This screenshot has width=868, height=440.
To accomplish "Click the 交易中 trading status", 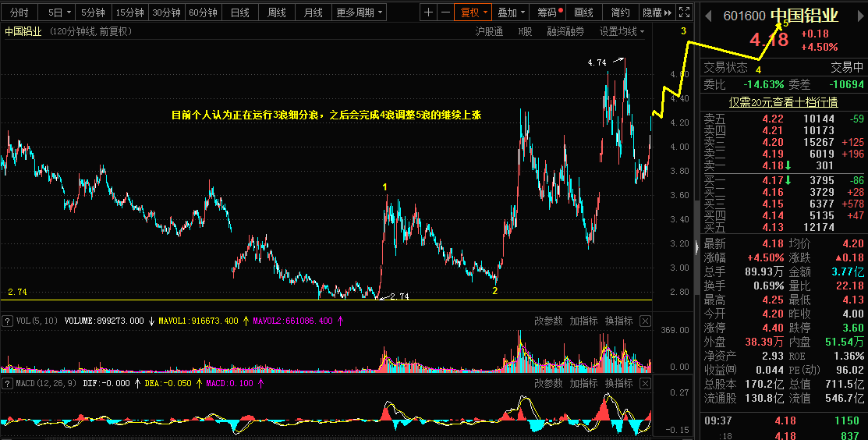I will point(847,68).
